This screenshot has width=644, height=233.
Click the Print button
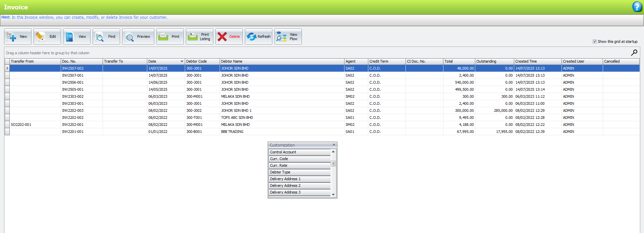pyautogui.click(x=170, y=36)
